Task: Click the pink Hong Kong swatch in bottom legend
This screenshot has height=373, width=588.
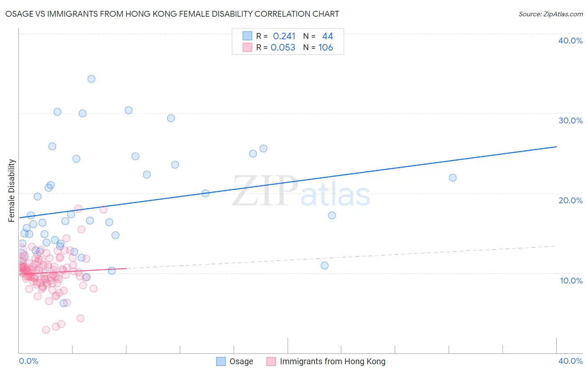Action: [x=271, y=361]
